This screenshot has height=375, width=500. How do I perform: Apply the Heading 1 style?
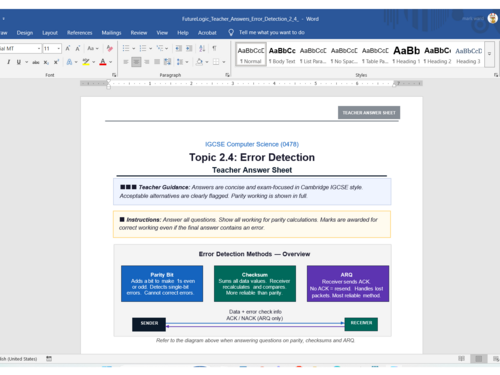406,54
